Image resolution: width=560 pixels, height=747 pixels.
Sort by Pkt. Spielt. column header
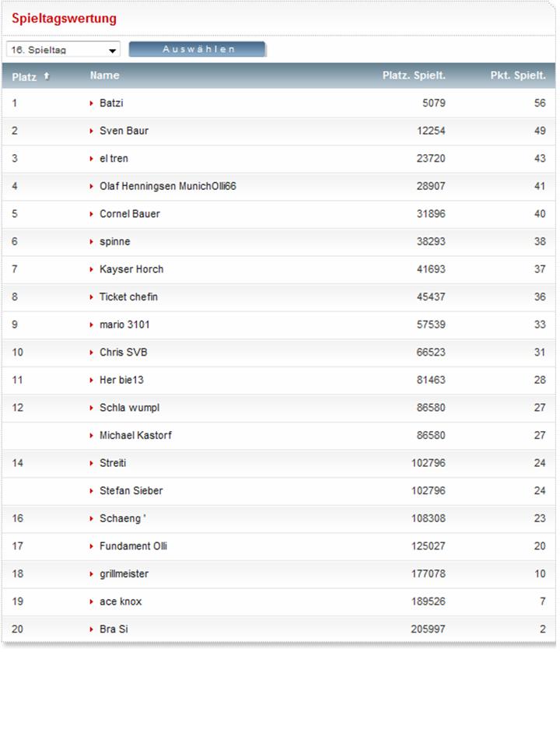pyautogui.click(x=518, y=75)
